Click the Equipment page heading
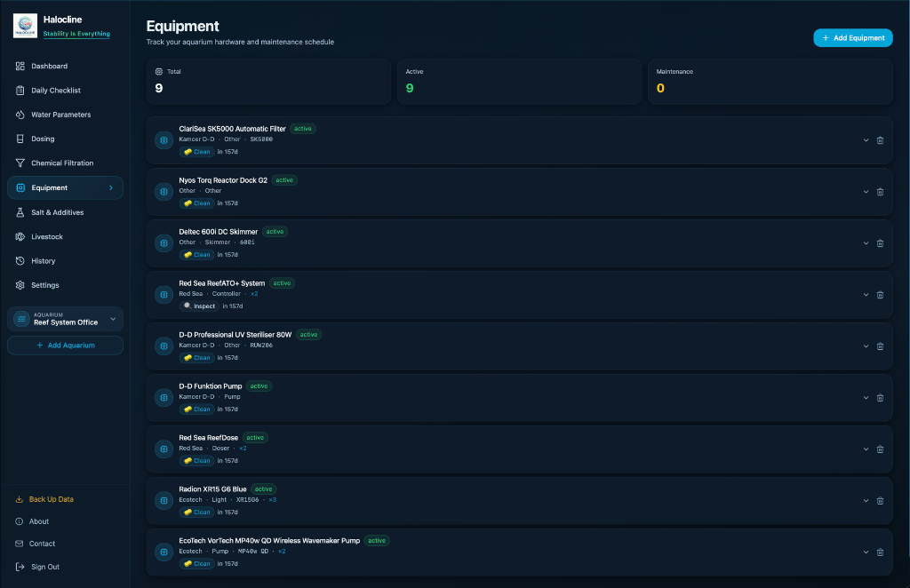The height and width of the screenshot is (588, 910). 182,27
